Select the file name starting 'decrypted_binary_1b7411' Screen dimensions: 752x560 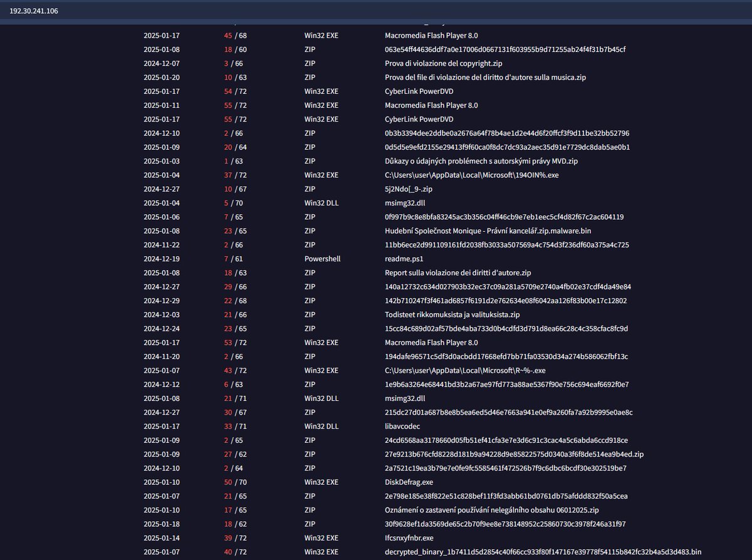coord(543,552)
